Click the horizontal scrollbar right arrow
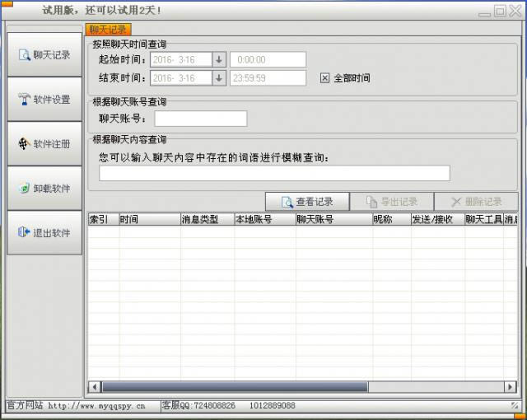The height and width of the screenshot is (420, 527). pos(511,387)
